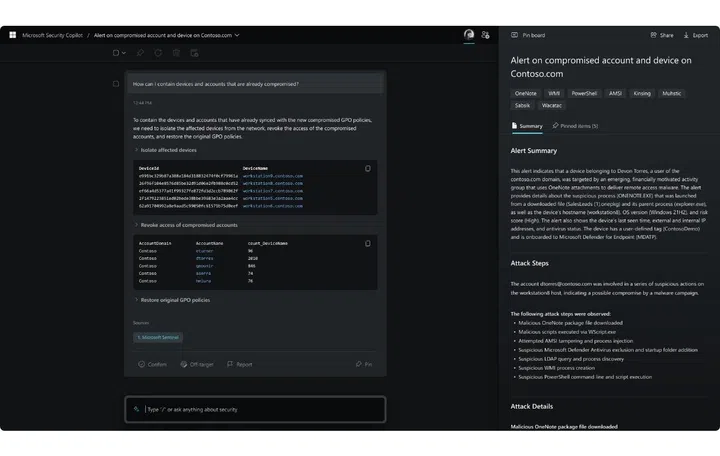Click the user profile avatar
This screenshot has height=456, width=720.
(469, 34)
